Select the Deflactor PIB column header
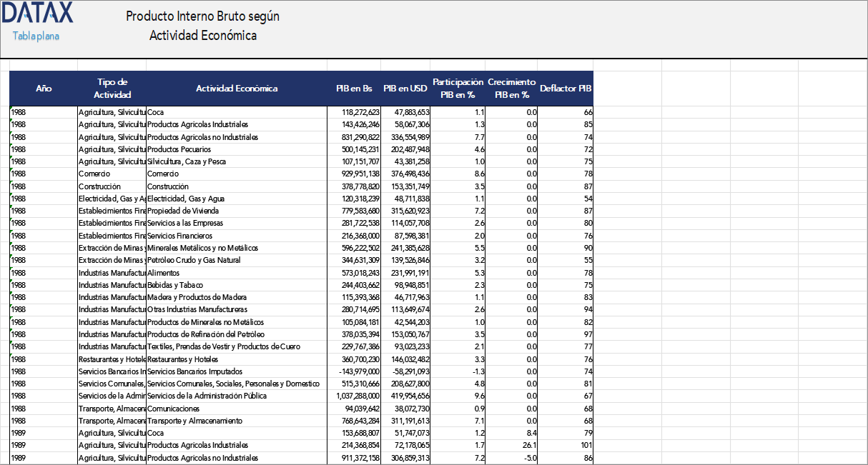This screenshot has width=868, height=465. point(563,89)
